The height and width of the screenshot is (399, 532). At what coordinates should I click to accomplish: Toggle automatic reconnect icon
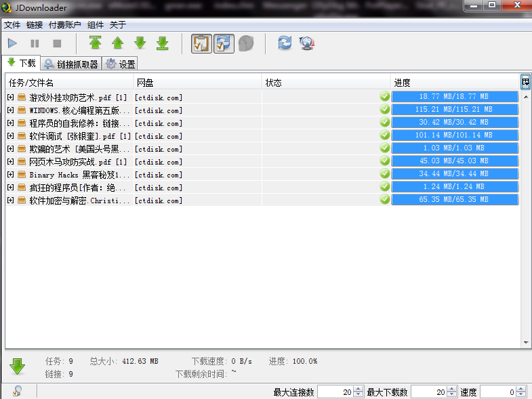[x=224, y=44]
